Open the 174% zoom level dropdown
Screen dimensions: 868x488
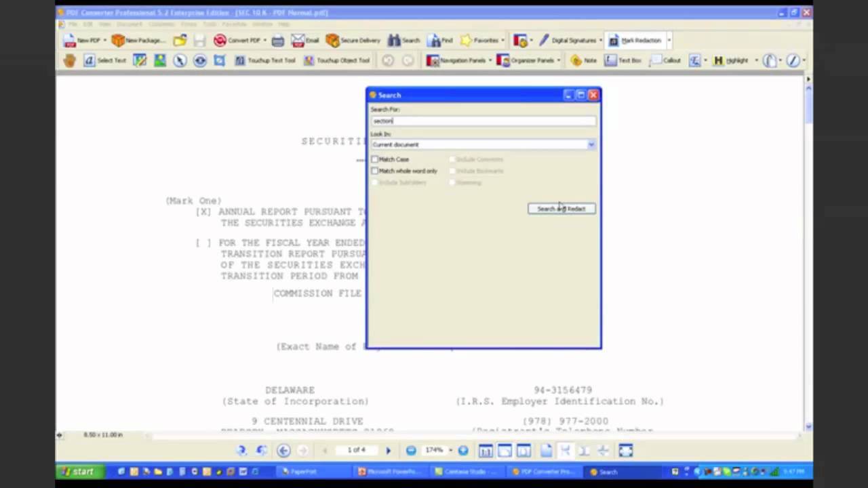[450, 450]
